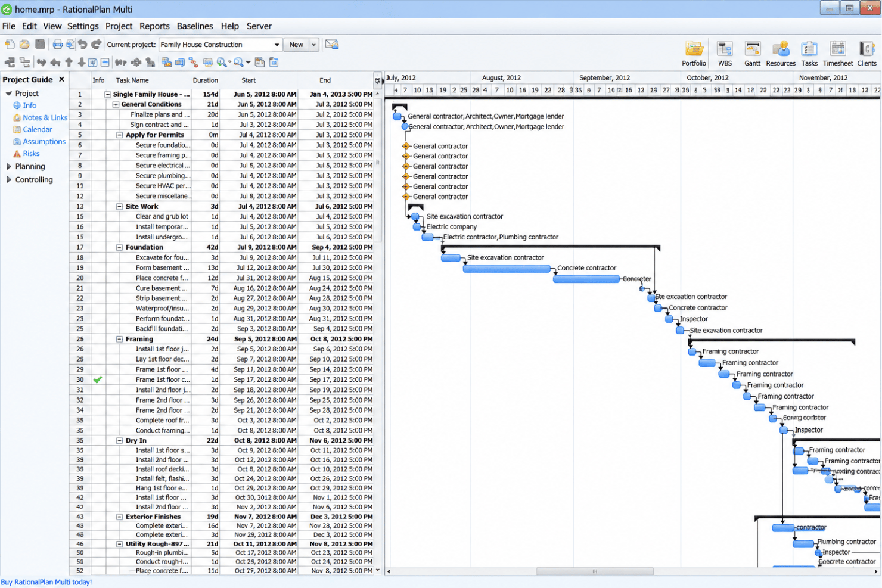This screenshot has width=882, height=588.
Task: Zoom in the Gantt timescale
Action: click(x=222, y=63)
